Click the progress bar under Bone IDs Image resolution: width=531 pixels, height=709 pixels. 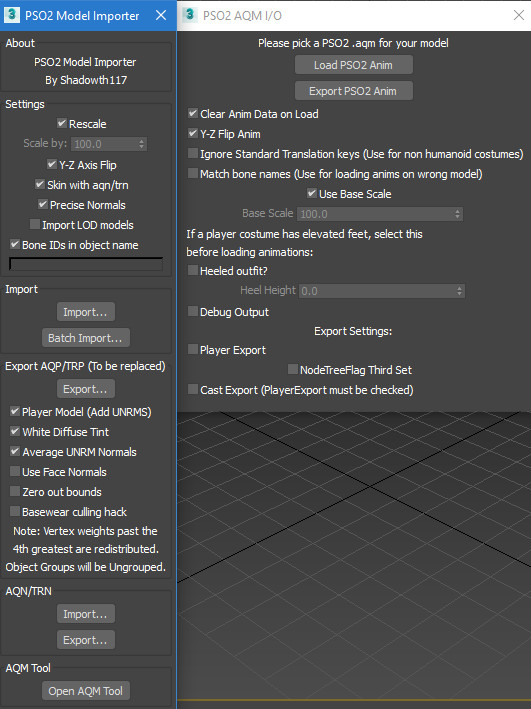[x=86, y=264]
